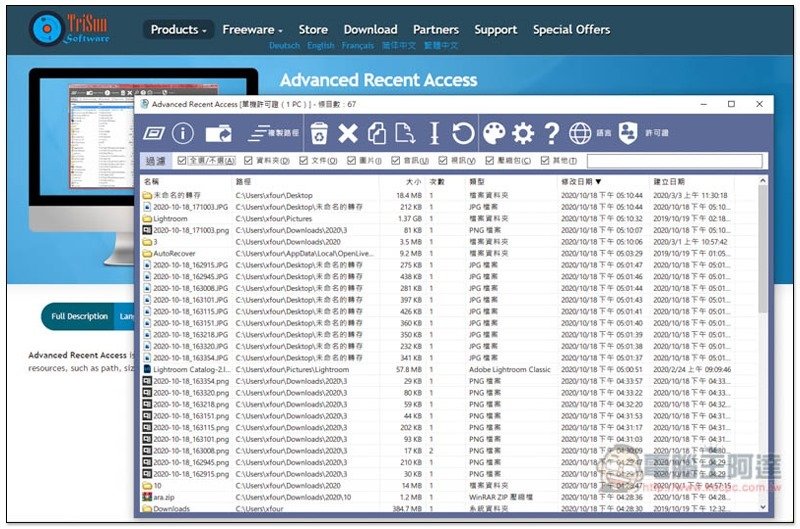Click the recycle bin delete icon
This screenshot has height=529, width=800.
coord(319,133)
